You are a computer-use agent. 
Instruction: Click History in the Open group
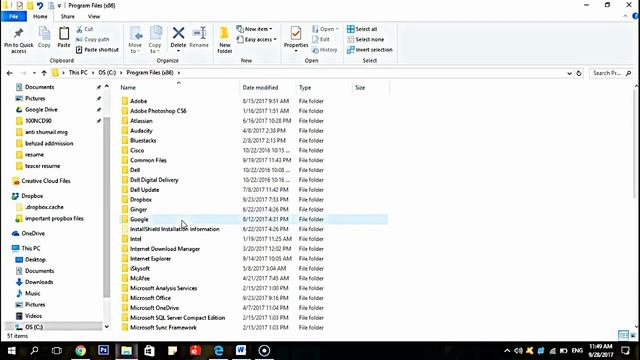tap(324, 50)
